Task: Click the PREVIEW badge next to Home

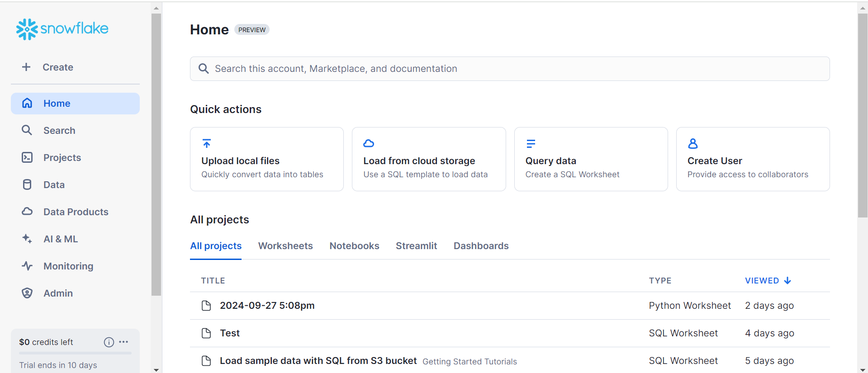Action: click(x=252, y=30)
